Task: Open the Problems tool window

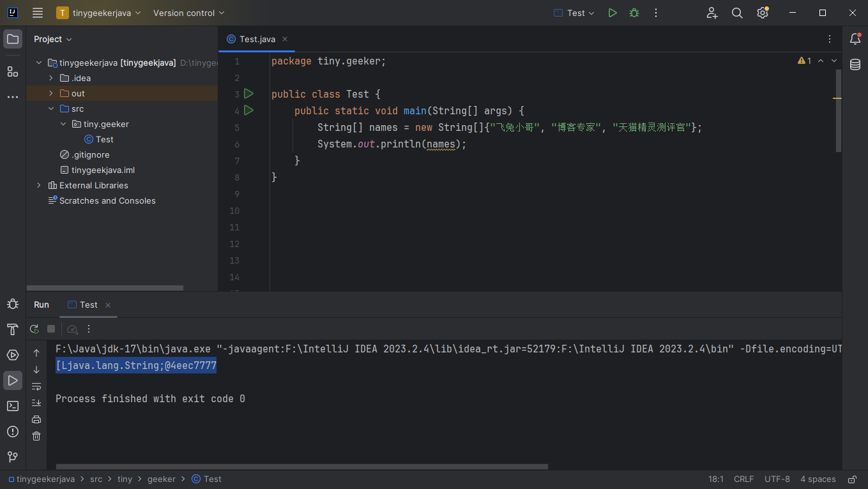Action: (13, 432)
